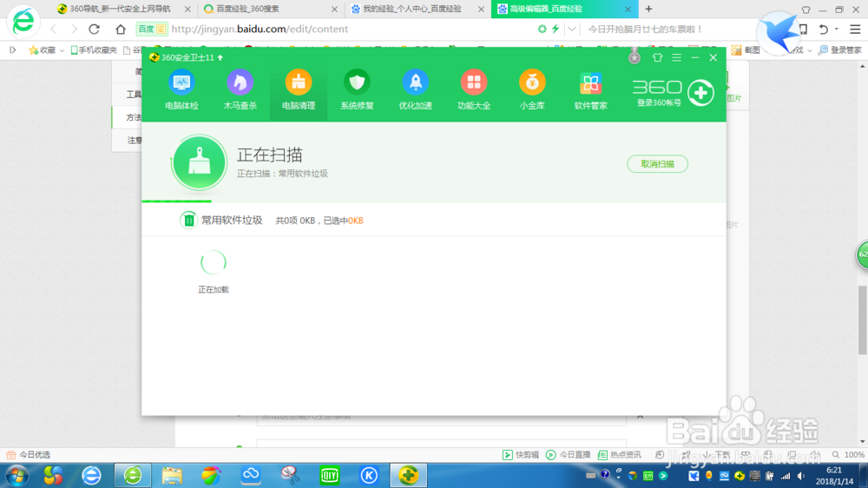Viewport: 868px width, 488px height.
Task: Open 电脑体检 in 360 Security Guard
Action: click(181, 89)
